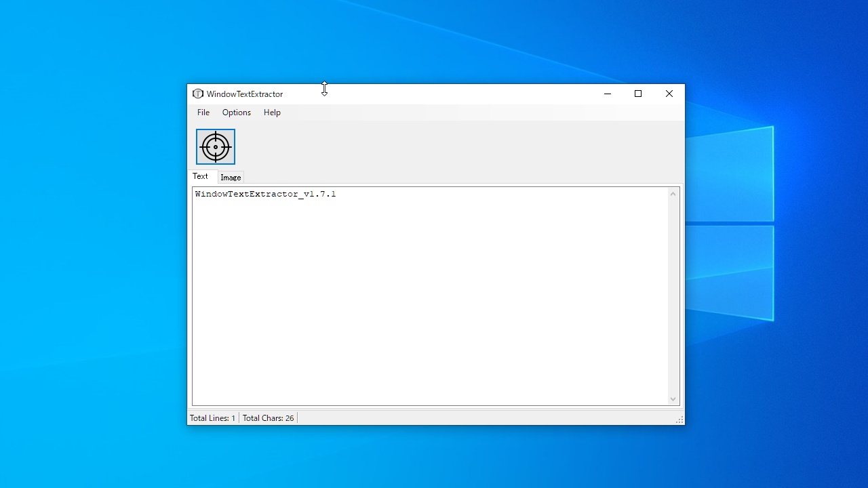Open the Help menu

pos(272,113)
